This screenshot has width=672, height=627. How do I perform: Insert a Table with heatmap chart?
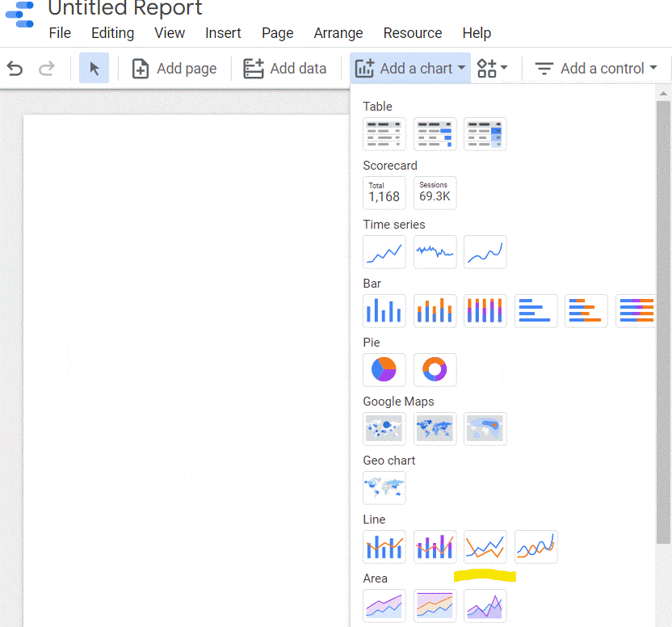click(x=485, y=134)
